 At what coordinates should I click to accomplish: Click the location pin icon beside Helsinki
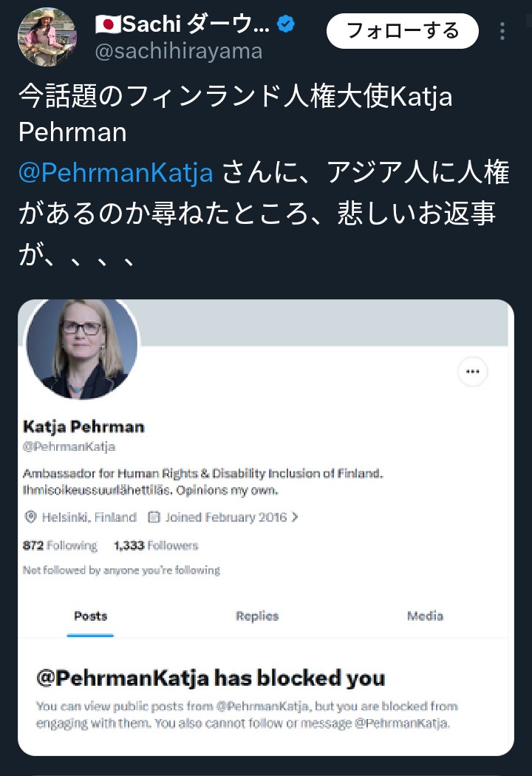[30, 517]
